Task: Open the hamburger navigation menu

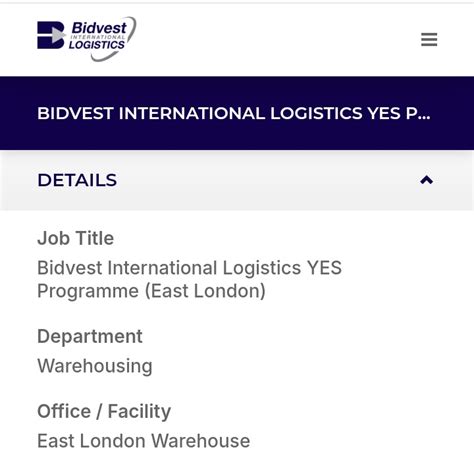Action: (x=429, y=39)
